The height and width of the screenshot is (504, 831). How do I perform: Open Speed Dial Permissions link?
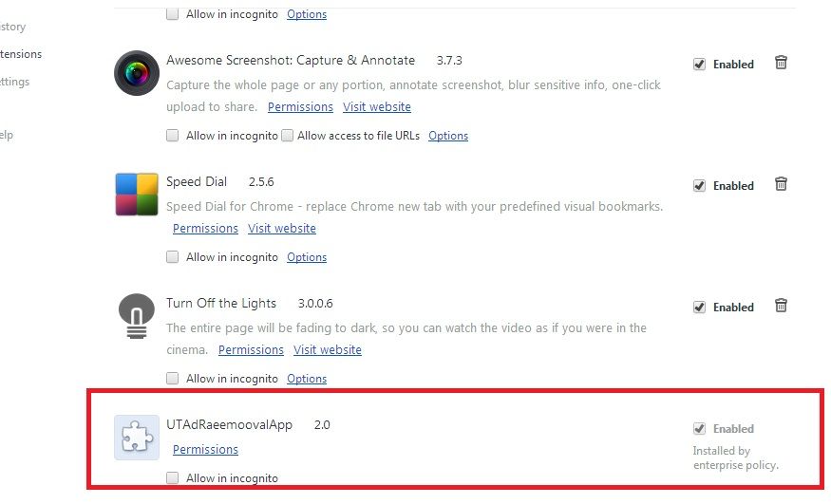(x=205, y=228)
